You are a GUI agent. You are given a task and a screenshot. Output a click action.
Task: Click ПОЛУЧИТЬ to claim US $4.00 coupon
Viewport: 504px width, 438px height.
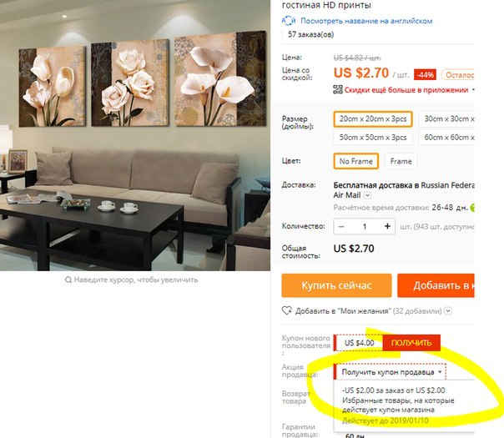point(411,343)
